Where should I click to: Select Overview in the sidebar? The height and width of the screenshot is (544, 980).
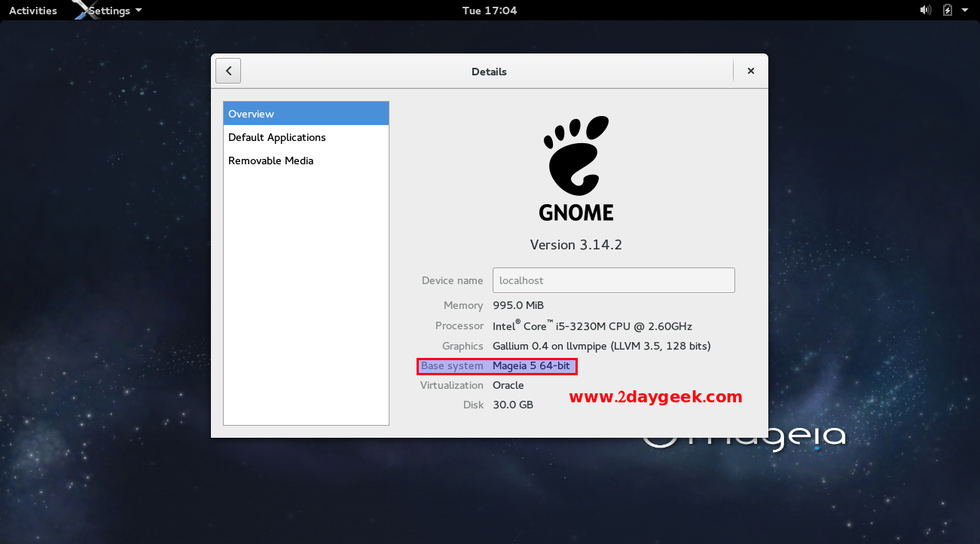(x=306, y=114)
